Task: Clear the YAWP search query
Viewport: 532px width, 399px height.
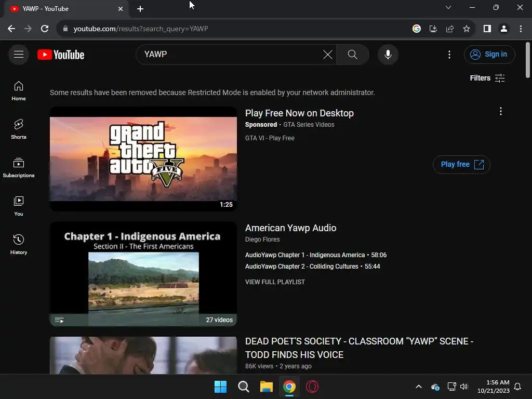Action: point(328,54)
